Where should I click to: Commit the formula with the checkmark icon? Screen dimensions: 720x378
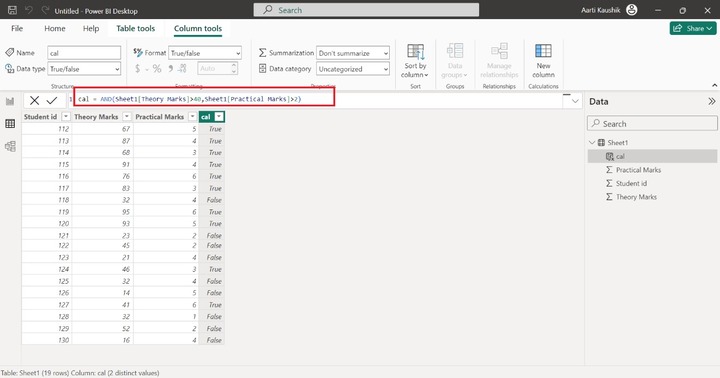pyautogui.click(x=52, y=100)
